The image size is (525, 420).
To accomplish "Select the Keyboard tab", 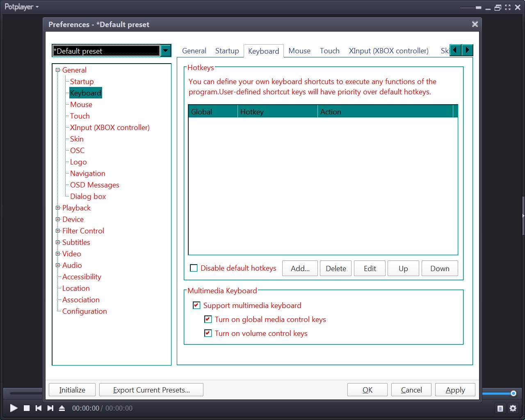I will click(264, 51).
